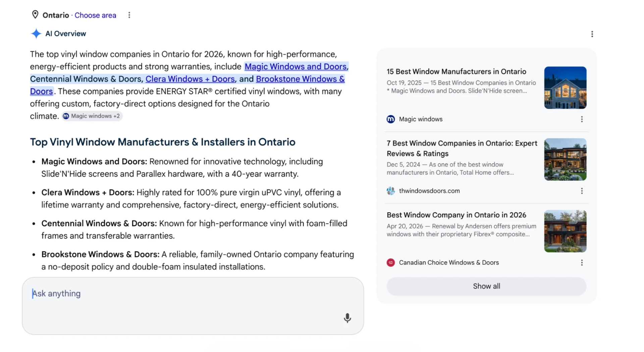Click the Ask anything input field
Screen dimensions: 644x352
click(193, 306)
